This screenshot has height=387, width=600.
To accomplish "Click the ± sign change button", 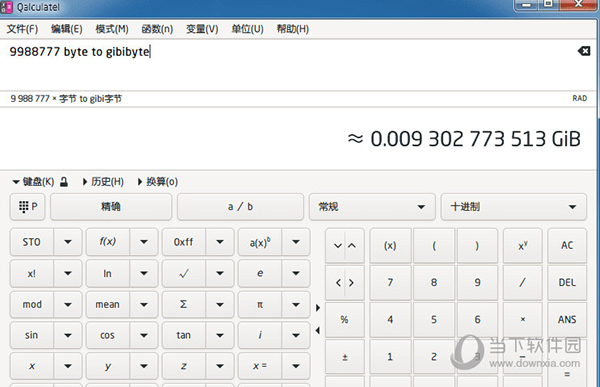I will [345, 357].
